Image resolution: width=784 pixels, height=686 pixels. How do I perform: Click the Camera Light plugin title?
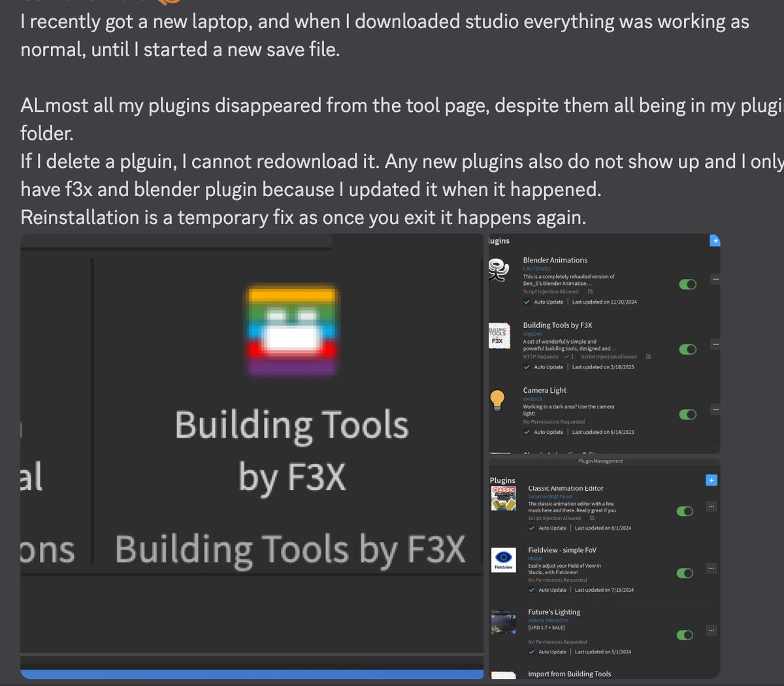544,390
